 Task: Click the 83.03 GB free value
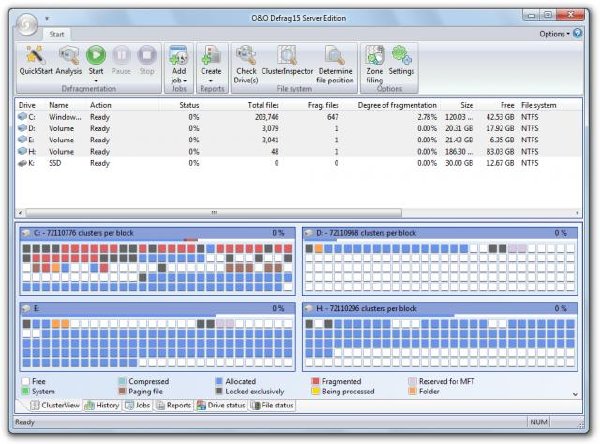[500, 152]
